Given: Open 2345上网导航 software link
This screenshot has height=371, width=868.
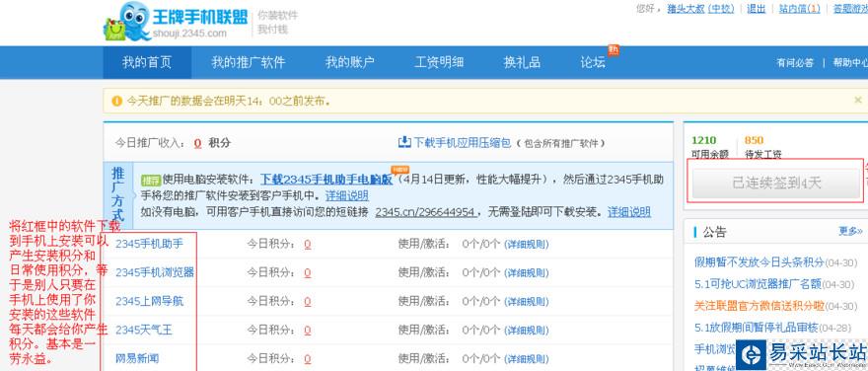Looking at the screenshot, I should tap(149, 301).
